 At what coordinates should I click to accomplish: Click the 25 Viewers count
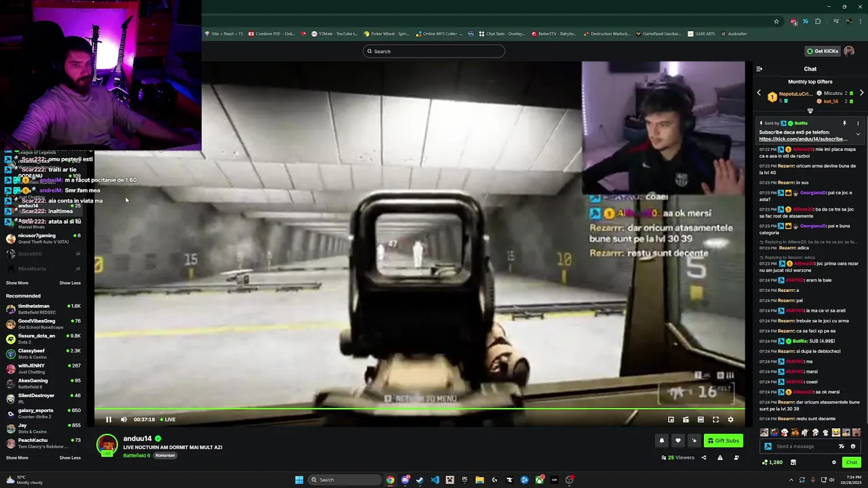[x=678, y=457]
